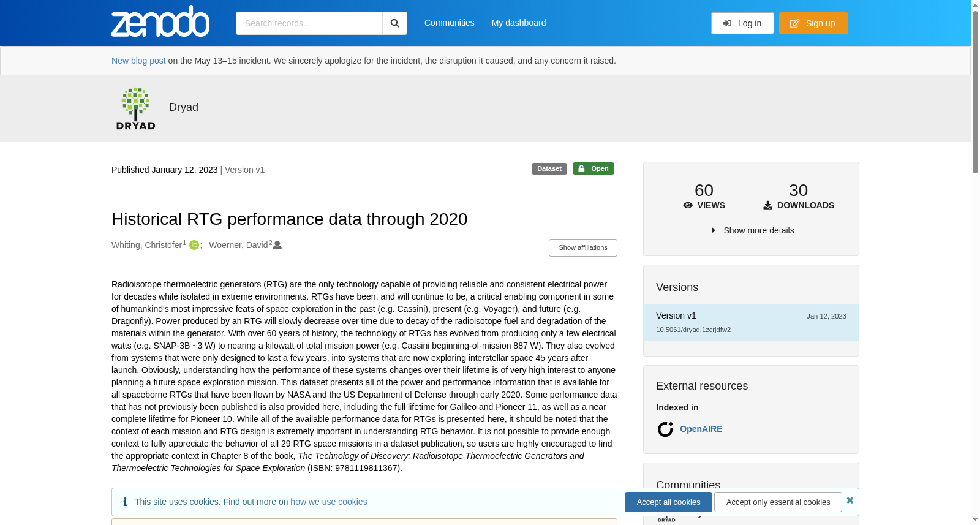Open author Whiting, Christofer link
The width and height of the screenshot is (980, 525).
pyautogui.click(x=147, y=245)
